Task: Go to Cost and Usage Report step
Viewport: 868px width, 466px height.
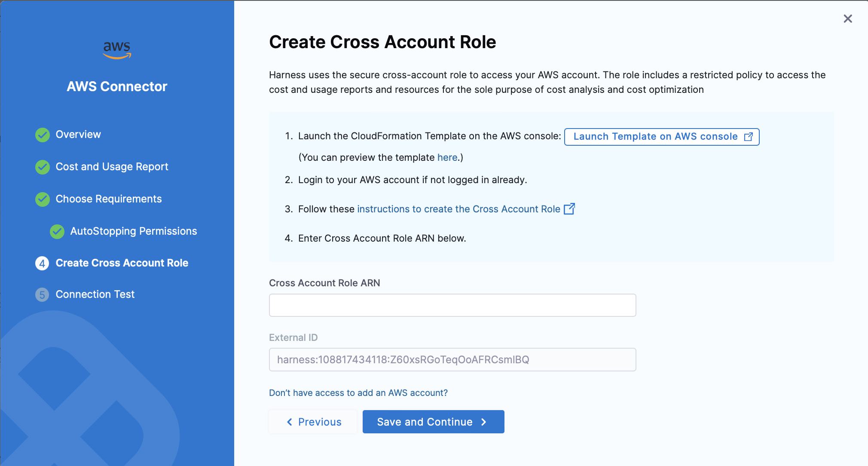Action: coord(112,167)
